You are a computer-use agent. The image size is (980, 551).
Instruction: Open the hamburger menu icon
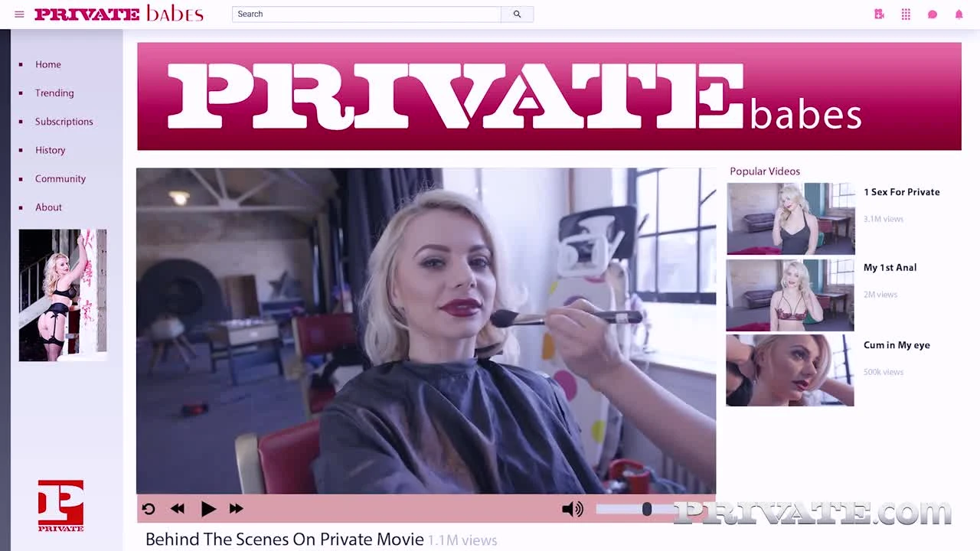click(x=19, y=14)
